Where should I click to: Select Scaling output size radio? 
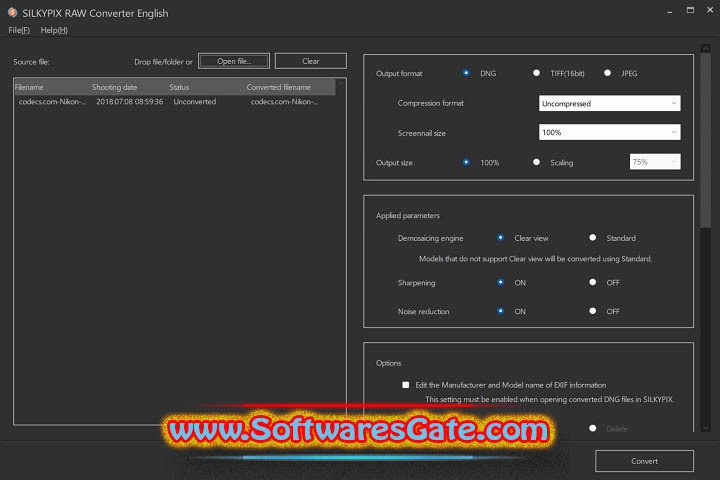click(536, 162)
